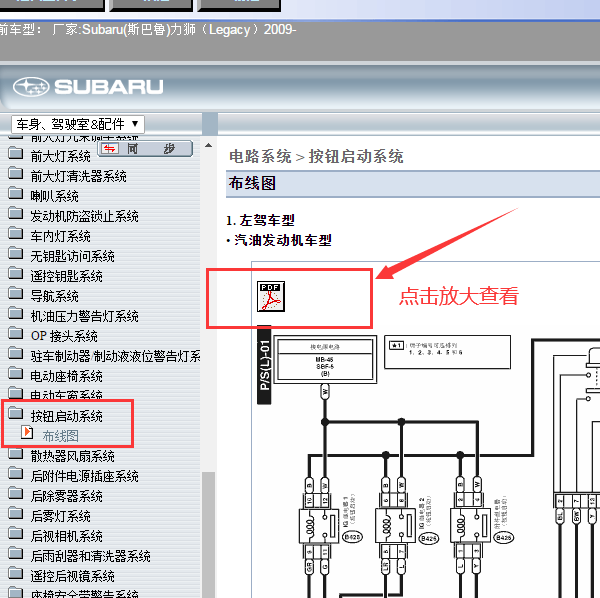Expand 散热器风扇系统 entry
Image resolution: width=600 pixels, height=598 pixels.
[x=72, y=456]
